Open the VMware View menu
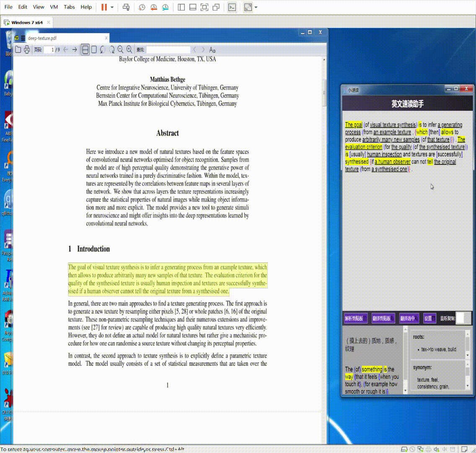The width and height of the screenshot is (476, 453). click(x=39, y=7)
